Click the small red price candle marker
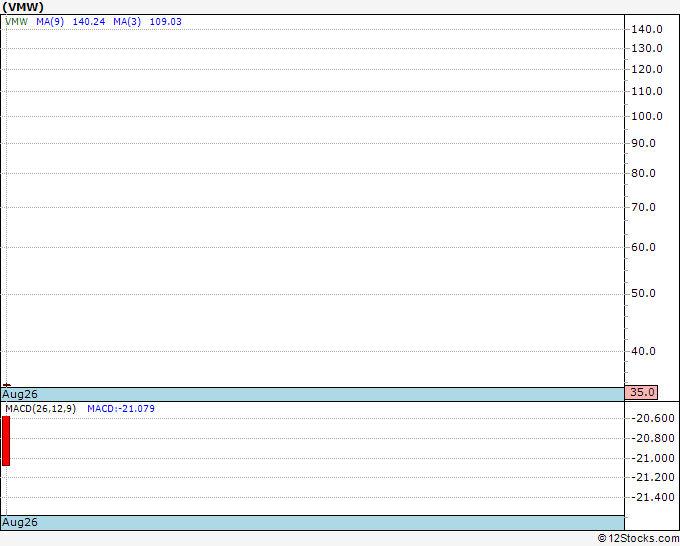 [x=7, y=385]
